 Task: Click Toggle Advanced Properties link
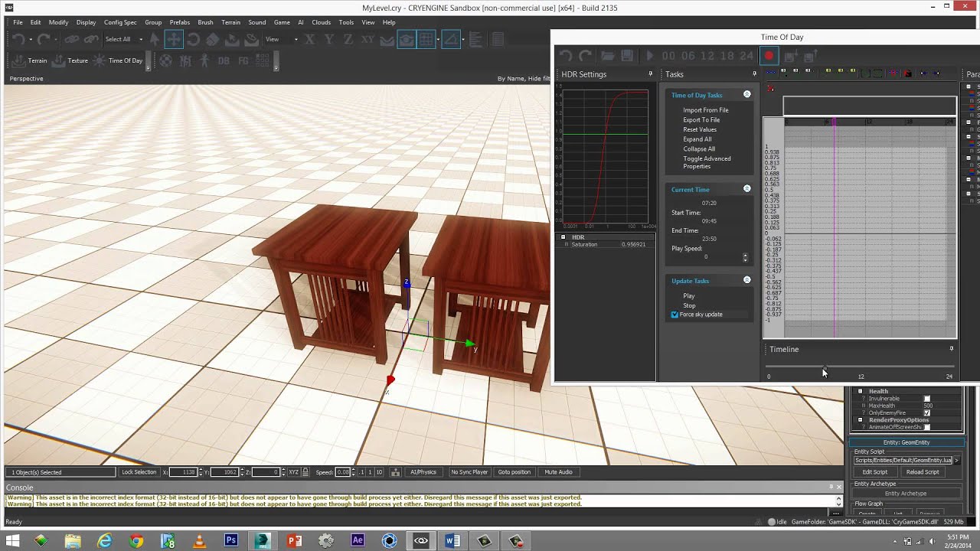707,162
